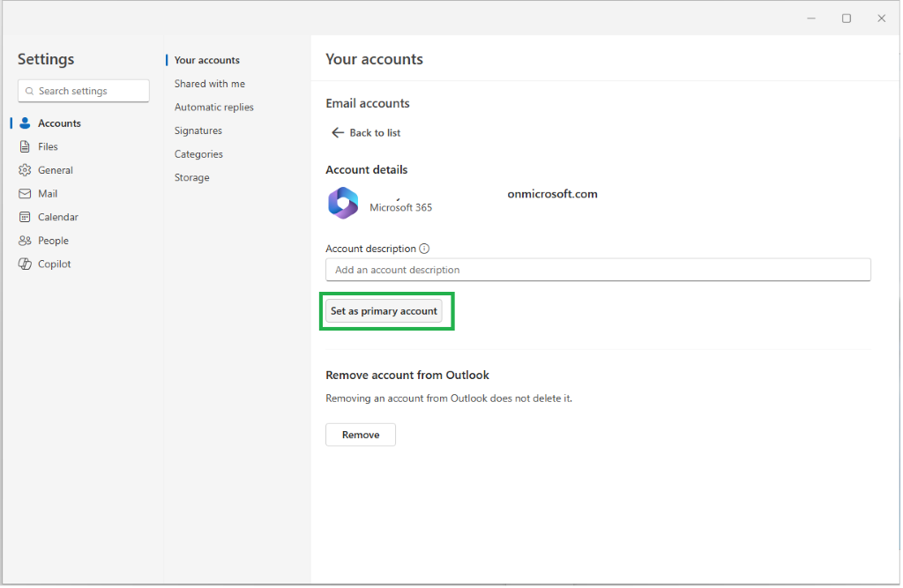Viewport: 903px width, 588px height.
Task: Select the Mail settings category label
Action: 48,194
